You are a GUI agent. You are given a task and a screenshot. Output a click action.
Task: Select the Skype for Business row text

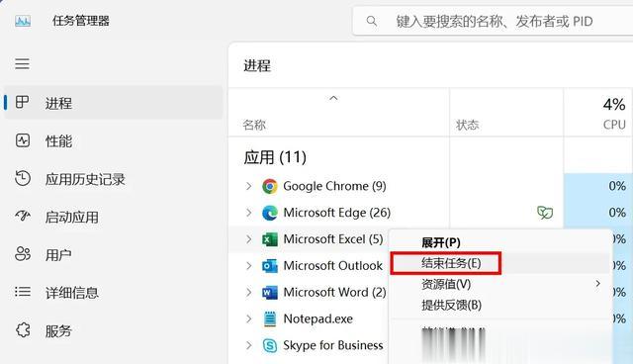333,345
